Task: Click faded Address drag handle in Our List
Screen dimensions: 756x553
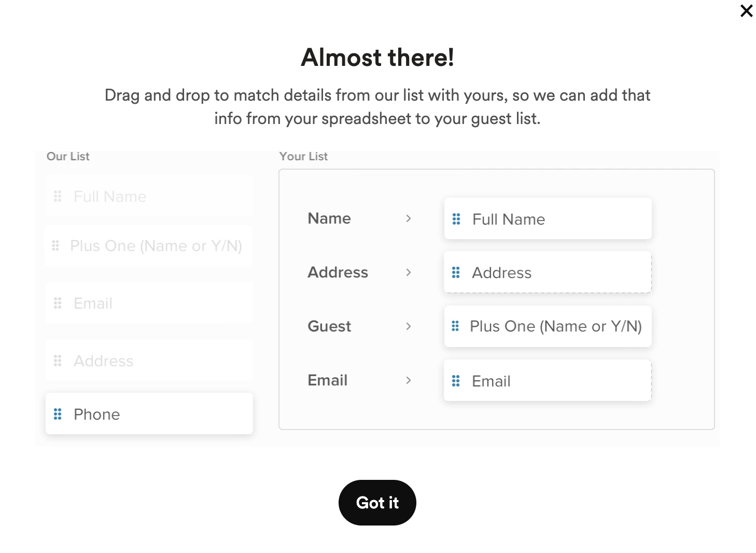Action: tap(58, 361)
